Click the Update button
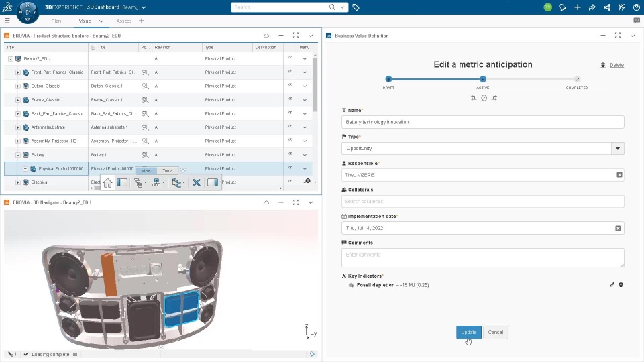The width and height of the screenshot is (644, 362). (469, 332)
